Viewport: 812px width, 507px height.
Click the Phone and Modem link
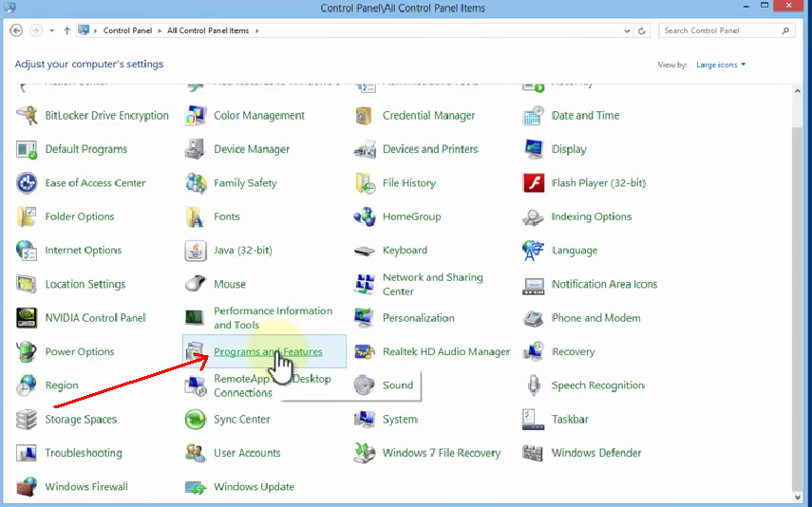pyautogui.click(x=595, y=318)
